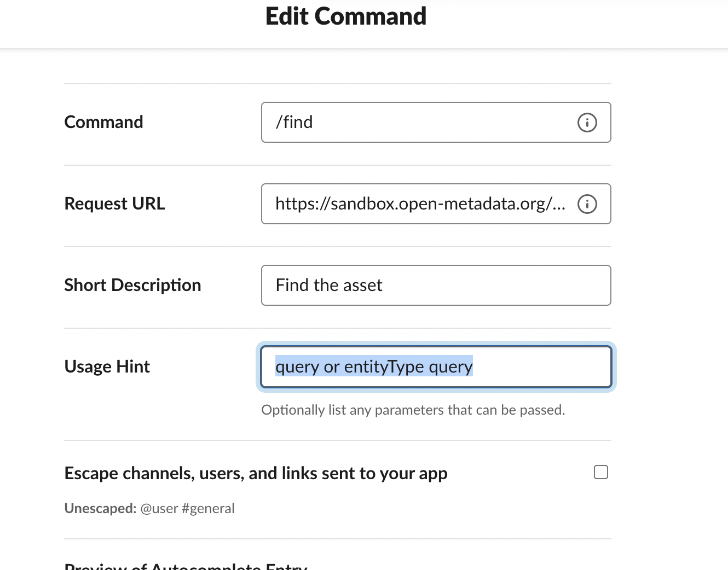This screenshot has width=728, height=570.
Task: Click the #general example channel text
Action: point(208,509)
